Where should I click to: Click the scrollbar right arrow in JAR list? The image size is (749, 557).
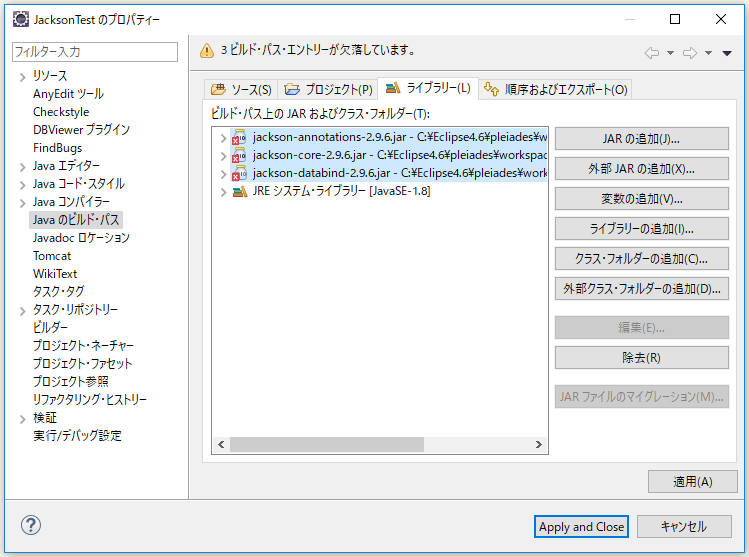pos(538,444)
